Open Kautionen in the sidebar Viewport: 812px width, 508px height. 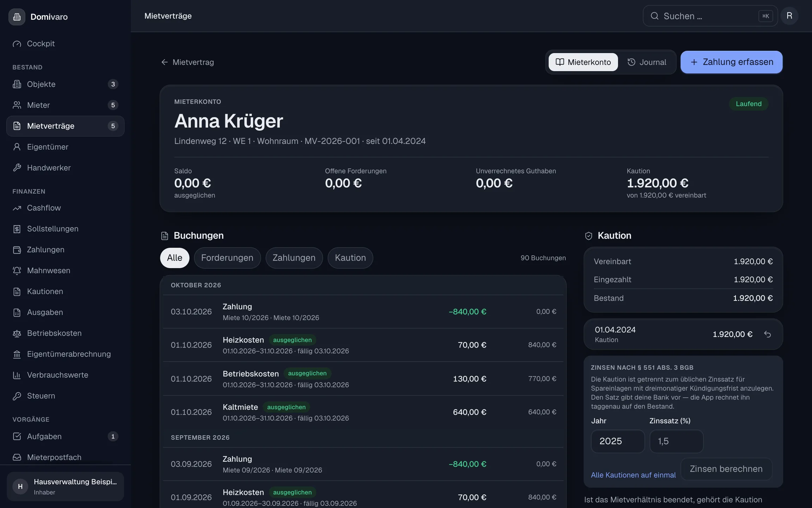(65, 291)
